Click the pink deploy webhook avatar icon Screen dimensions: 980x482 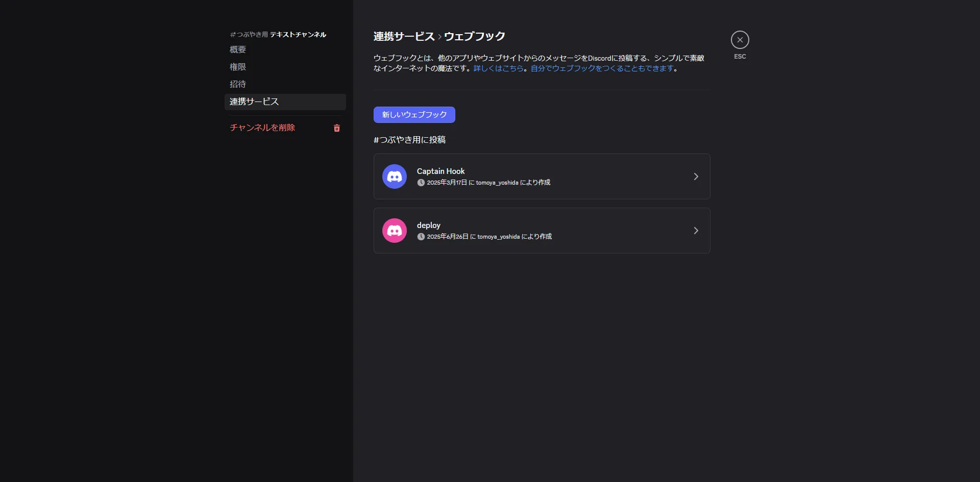click(395, 231)
